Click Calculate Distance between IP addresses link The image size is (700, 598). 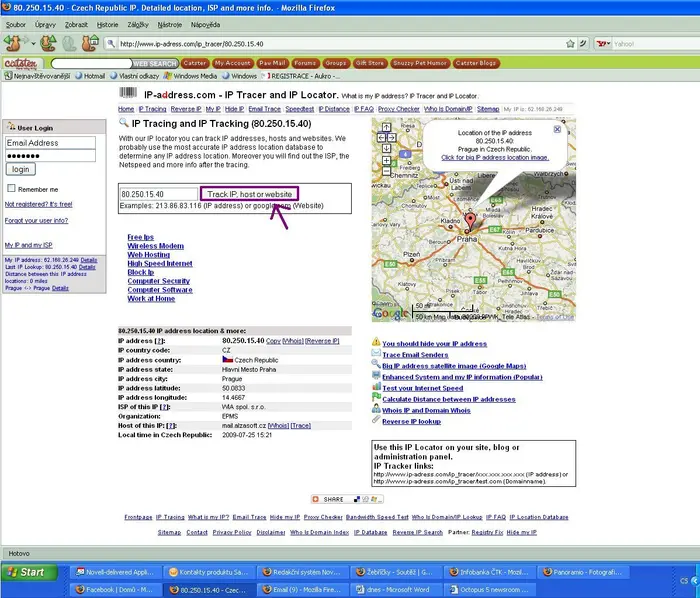click(449, 399)
